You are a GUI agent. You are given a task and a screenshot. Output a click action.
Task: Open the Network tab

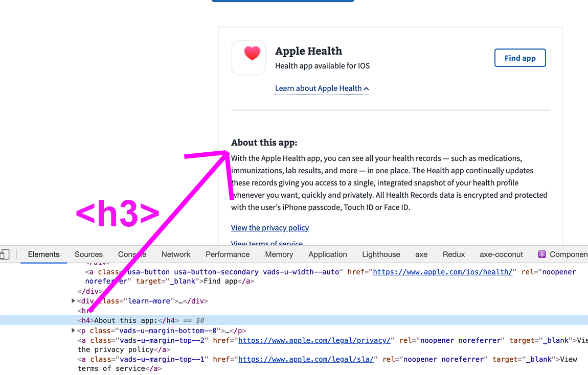[176, 254]
